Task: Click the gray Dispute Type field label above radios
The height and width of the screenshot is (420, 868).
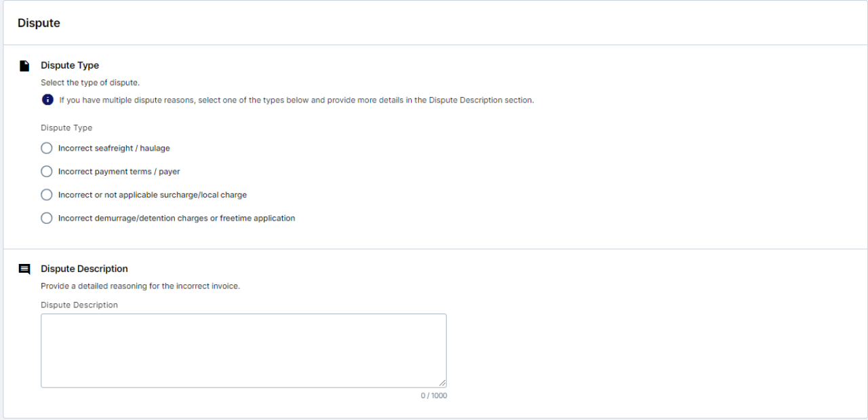Action: (66, 128)
